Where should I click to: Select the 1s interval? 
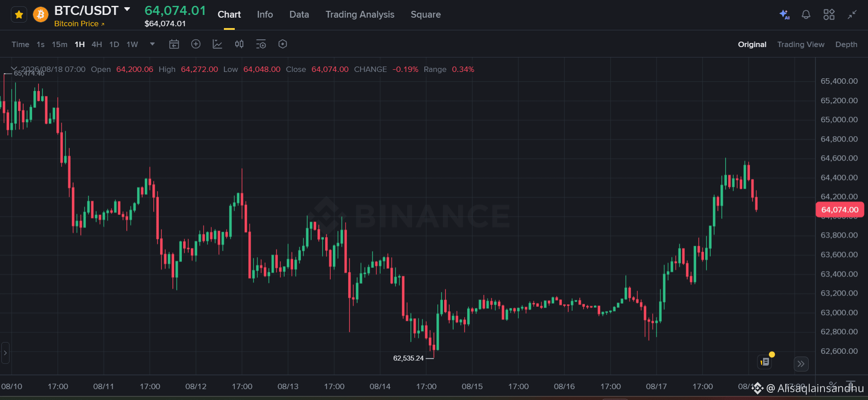[41, 44]
